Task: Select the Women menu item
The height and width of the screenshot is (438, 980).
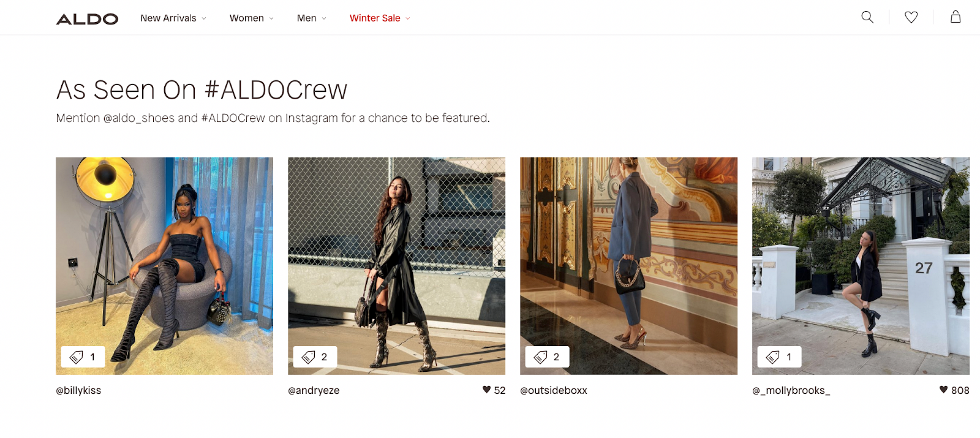Action: 246,18
